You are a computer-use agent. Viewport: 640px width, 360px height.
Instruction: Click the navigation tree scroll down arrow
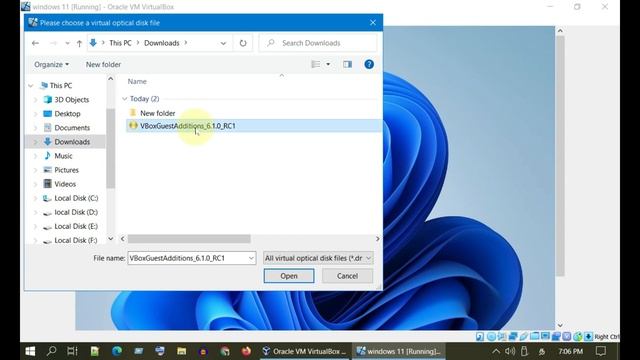coord(111,239)
